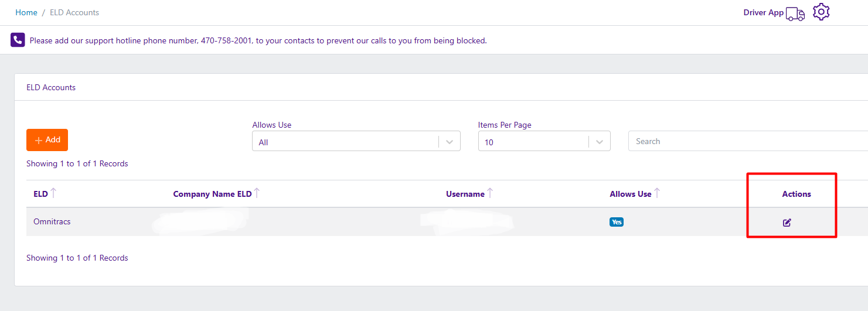Expand the Allows Use filter dropdown

click(x=450, y=142)
